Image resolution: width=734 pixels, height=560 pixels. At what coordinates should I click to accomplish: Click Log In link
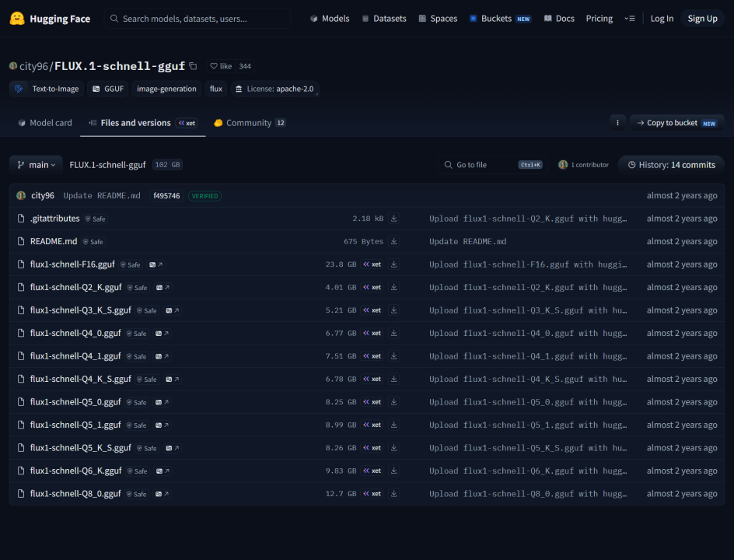click(x=662, y=19)
